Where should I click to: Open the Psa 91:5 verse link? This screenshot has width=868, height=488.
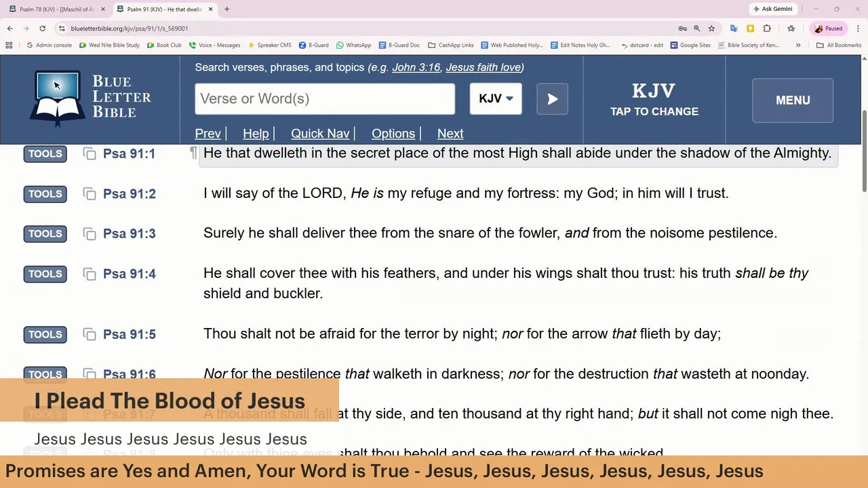[129, 334]
